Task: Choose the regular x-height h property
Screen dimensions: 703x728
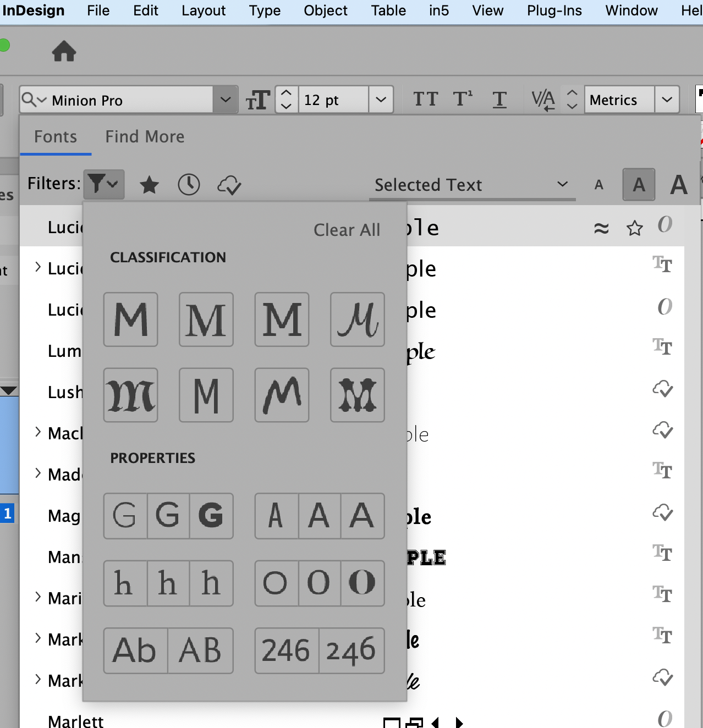Action: pos(168,583)
